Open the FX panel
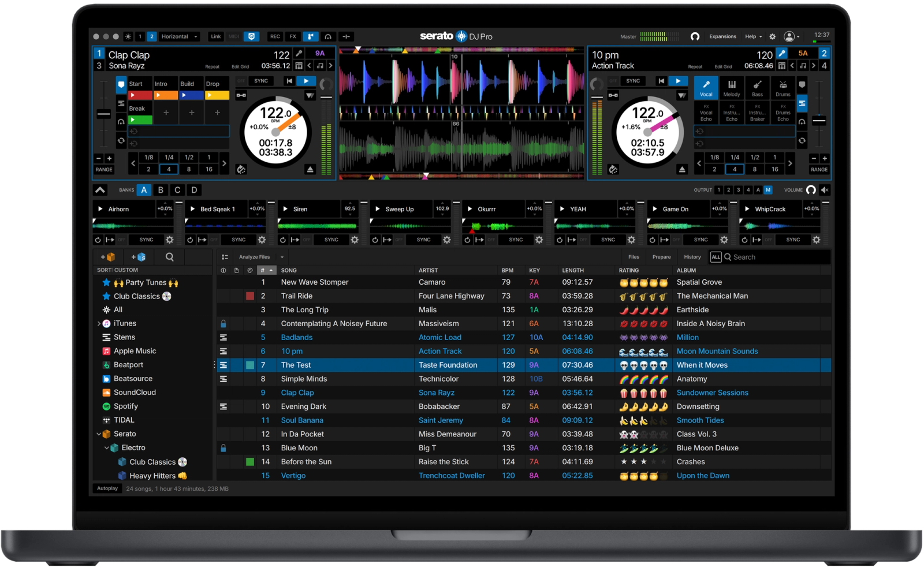The image size is (924, 571). click(x=292, y=36)
